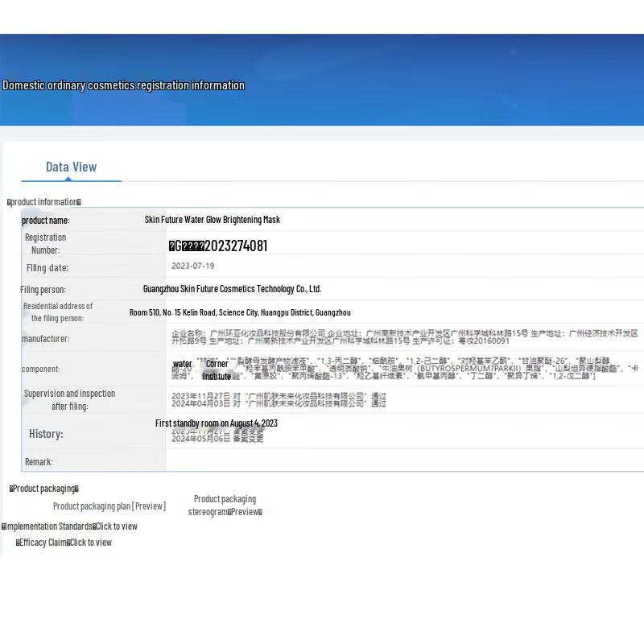
Task: Open the Efficacy Claim view link
Action: click(90, 543)
